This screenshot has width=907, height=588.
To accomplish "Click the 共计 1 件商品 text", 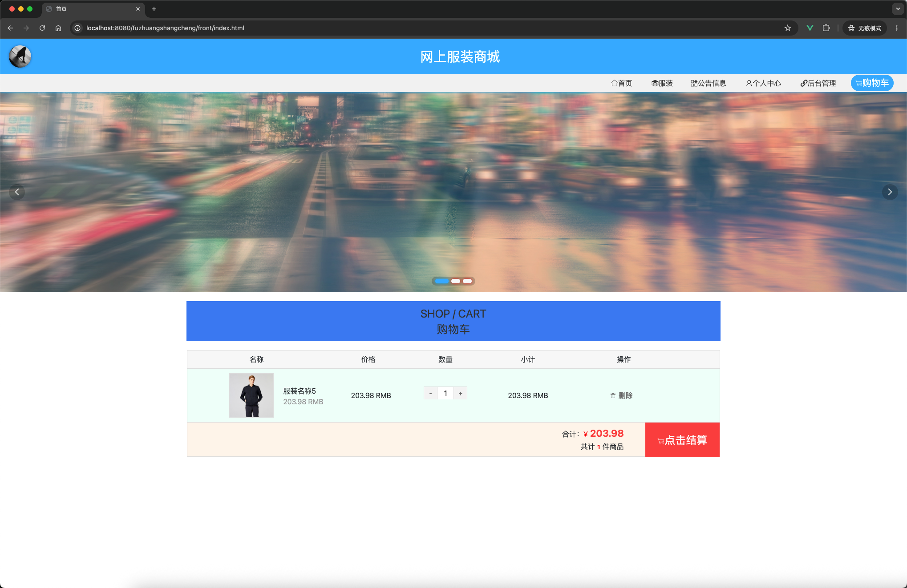I will coord(602,447).
